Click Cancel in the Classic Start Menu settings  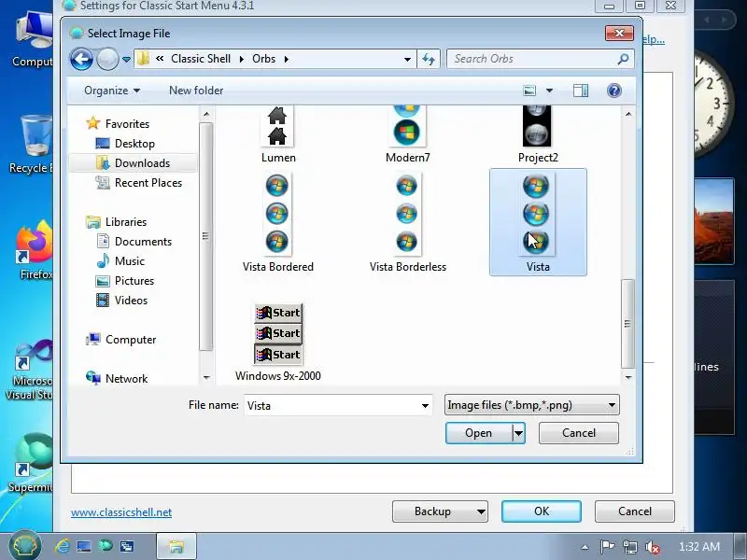(635, 511)
